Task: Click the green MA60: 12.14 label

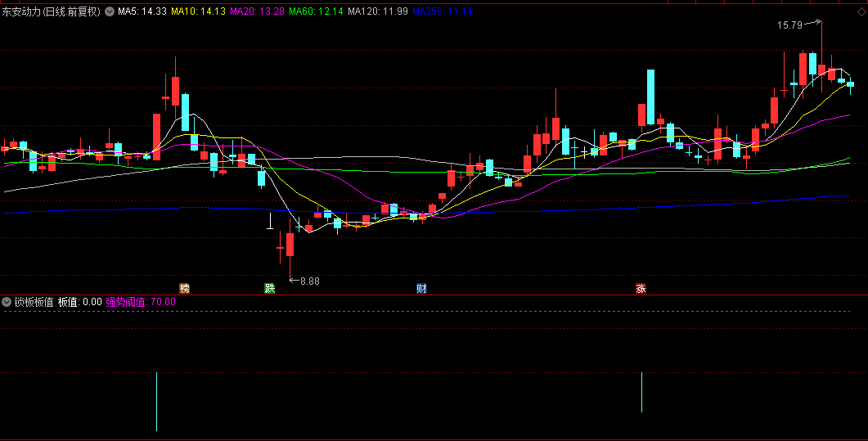Action: [316, 11]
